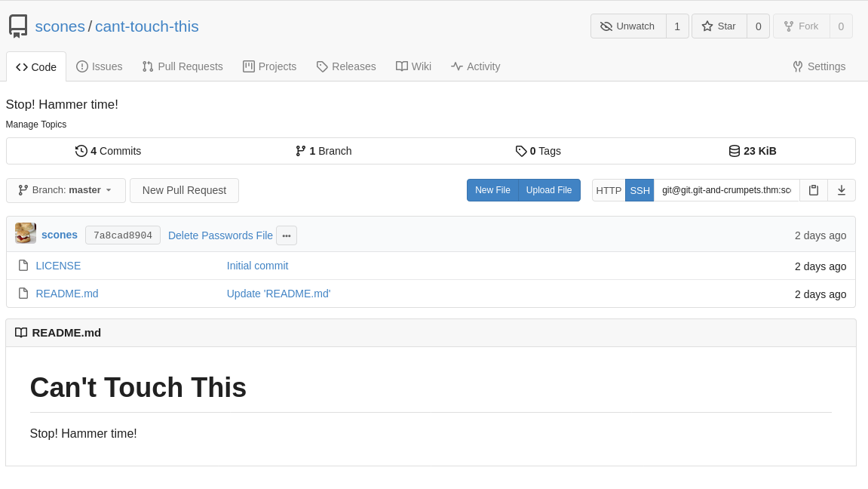Download the repository archive
The width and height of the screenshot is (868, 489).
coord(842,190)
